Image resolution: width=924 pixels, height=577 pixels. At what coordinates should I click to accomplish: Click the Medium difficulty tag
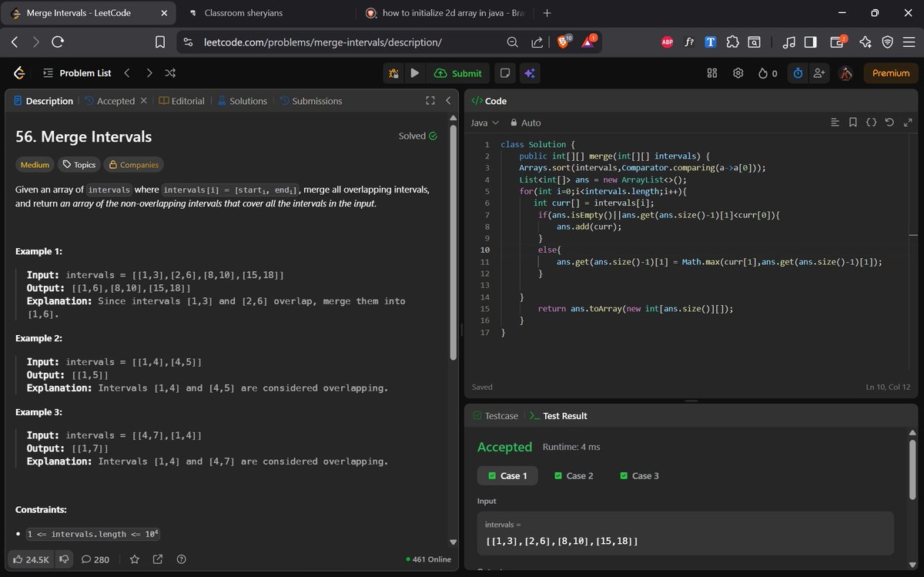click(35, 165)
